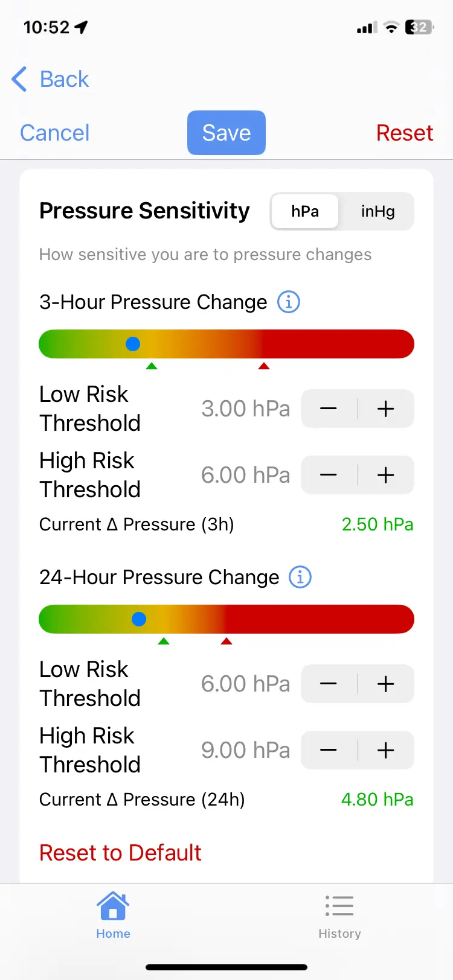This screenshot has width=453, height=980.
Task: Increase the 3-hour High Risk Threshold
Action: pyautogui.click(x=385, y=475)
